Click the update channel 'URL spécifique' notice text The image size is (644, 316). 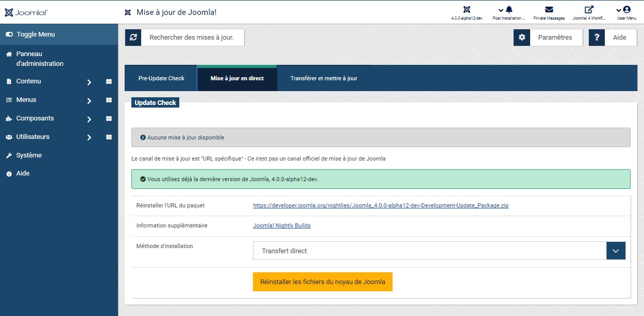pyautogui.click(x=259, y=159)
